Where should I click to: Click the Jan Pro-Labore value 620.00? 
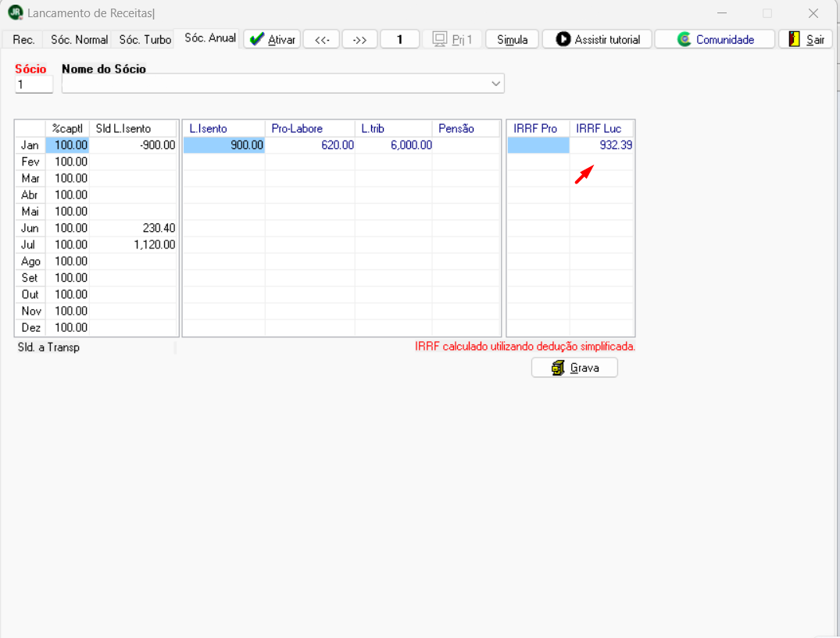tap(338, 145)
